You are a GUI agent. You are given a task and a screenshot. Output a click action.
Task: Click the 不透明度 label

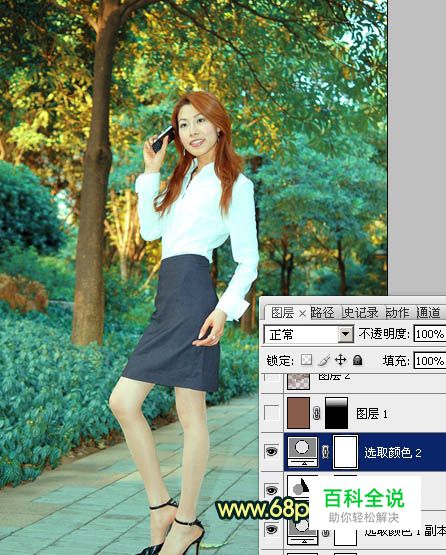pyautogui.click(x=384, y=334)
